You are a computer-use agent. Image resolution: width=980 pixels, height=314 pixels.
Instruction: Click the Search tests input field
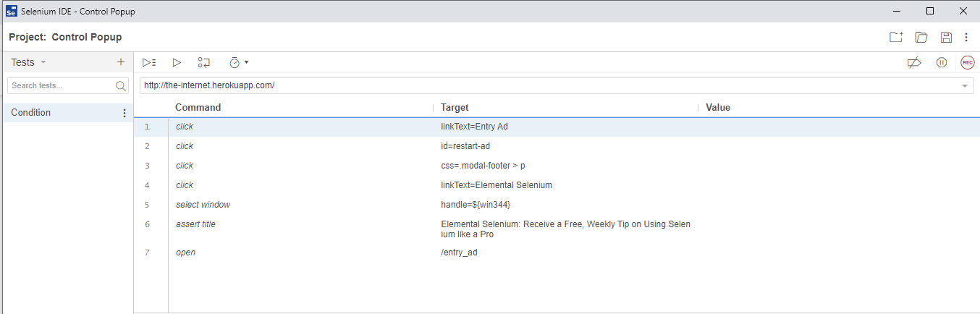(x=62, y=85)
